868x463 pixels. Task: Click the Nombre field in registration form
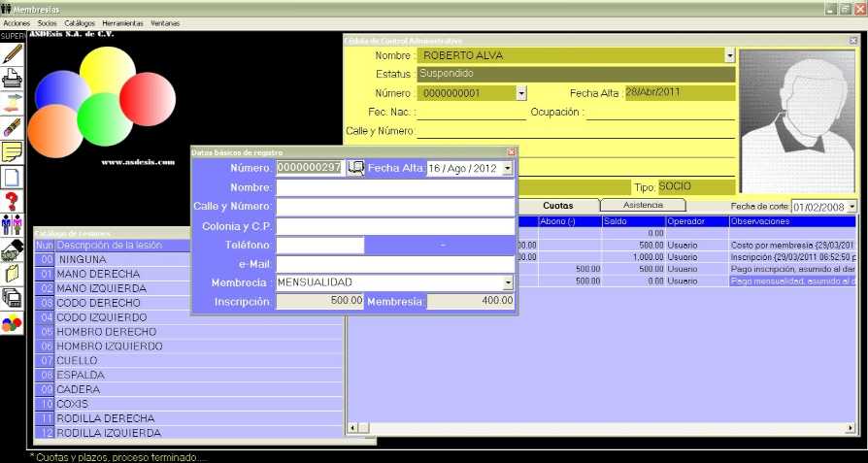pos(395,187)
